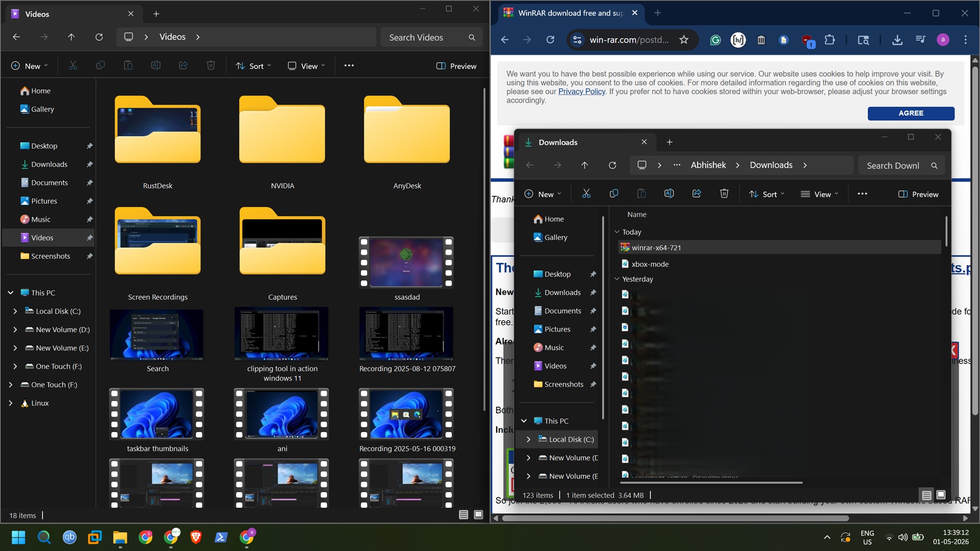This screenshot has height=551, width=980.
Task: Click Abhishek in Downloads breadcrumb
Action: coord(708,165)
